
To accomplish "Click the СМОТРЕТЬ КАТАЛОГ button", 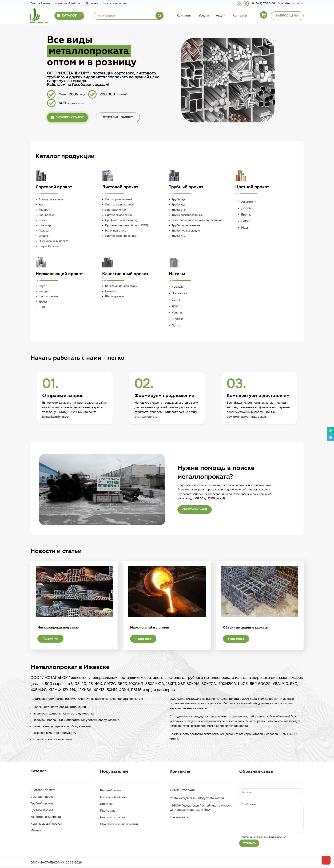I will (67, 117).
